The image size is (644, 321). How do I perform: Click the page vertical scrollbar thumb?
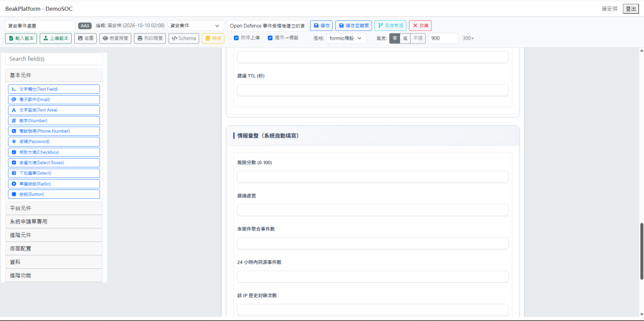click(x=641, y=252)
